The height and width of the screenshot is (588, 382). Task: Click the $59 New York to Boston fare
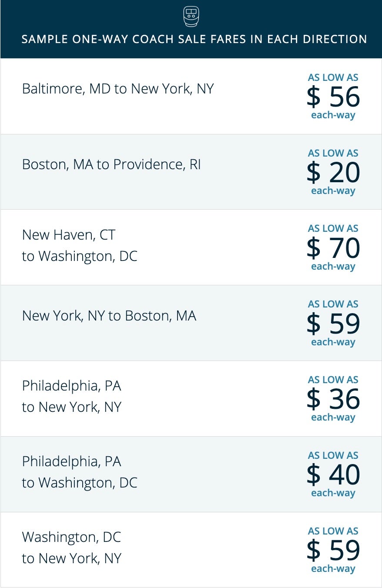pyautogui.click(x=333, y=324)
